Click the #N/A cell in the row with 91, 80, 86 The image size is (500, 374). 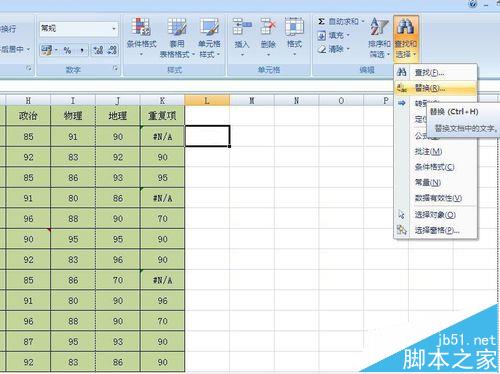click(x=162, y=198)
